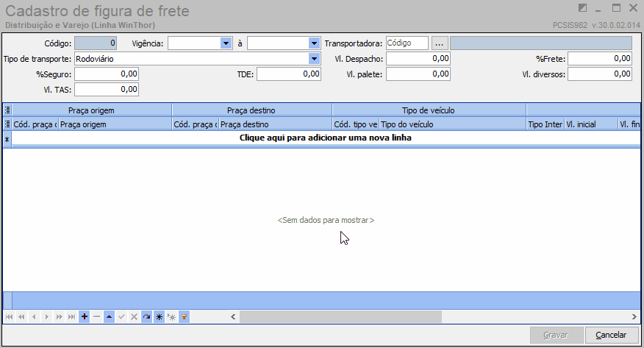Jump to next page of records

[x=59, y=317]
